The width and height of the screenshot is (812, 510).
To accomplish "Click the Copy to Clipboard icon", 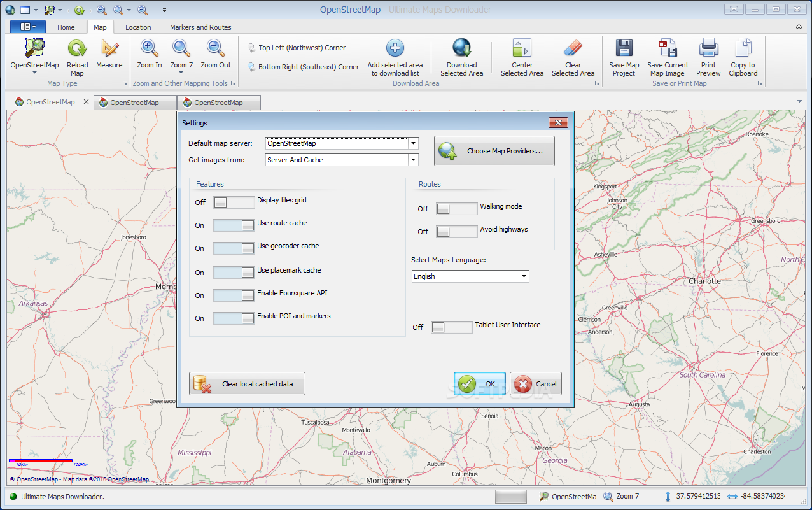I will tap(743, 48).
